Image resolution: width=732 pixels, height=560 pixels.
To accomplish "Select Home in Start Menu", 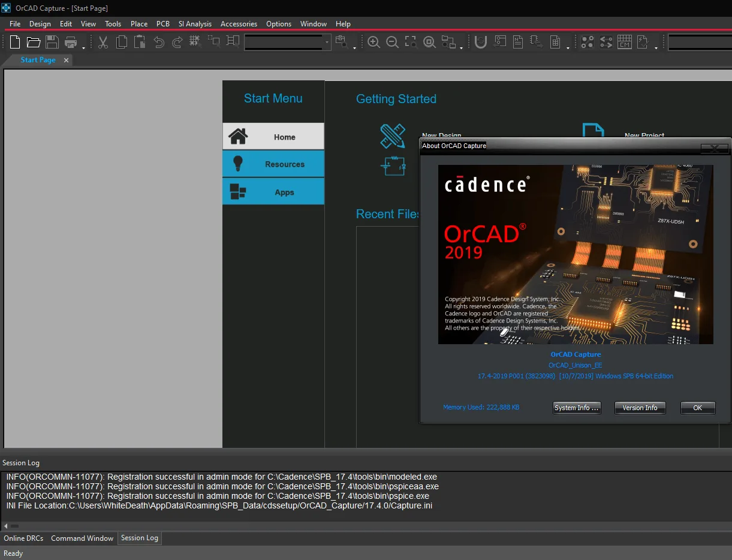I will click(273, 137).
